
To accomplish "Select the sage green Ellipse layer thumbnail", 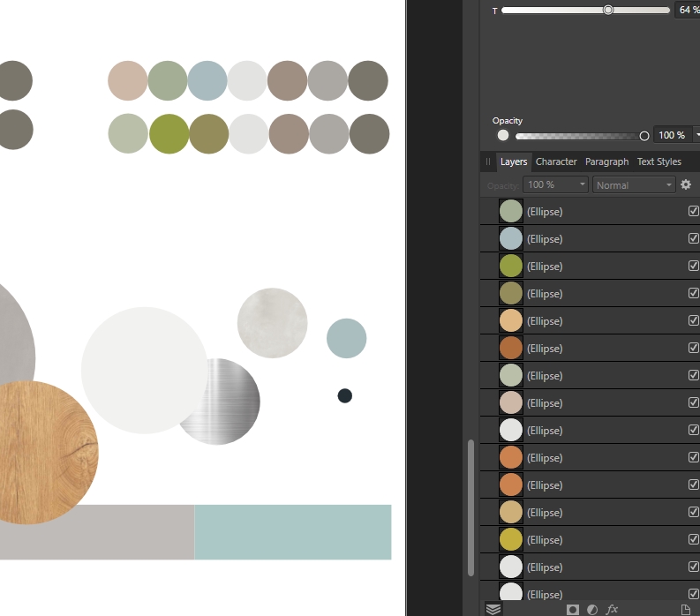I will pos(511,211).
